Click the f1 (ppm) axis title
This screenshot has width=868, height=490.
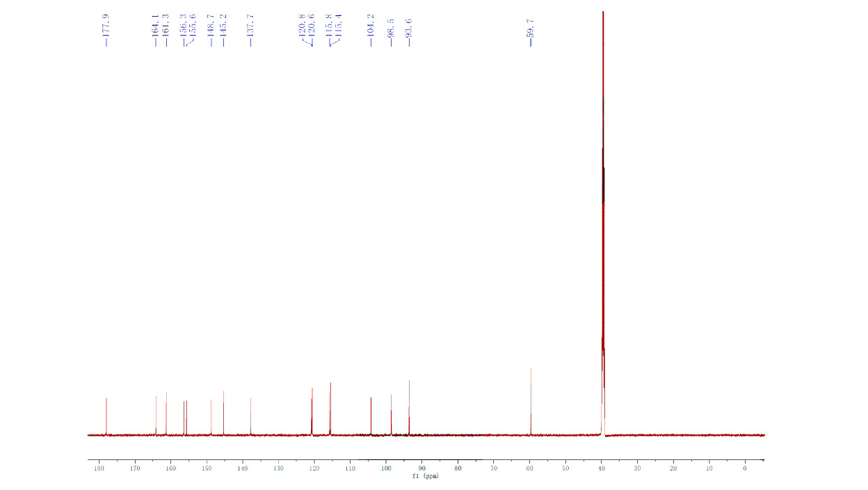pyautogui.click(x=426, y=476)
